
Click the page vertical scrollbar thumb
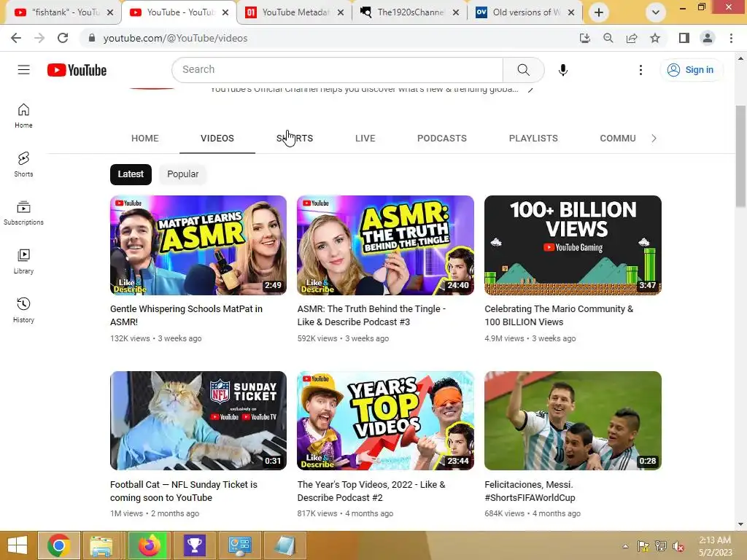(740, 156)
